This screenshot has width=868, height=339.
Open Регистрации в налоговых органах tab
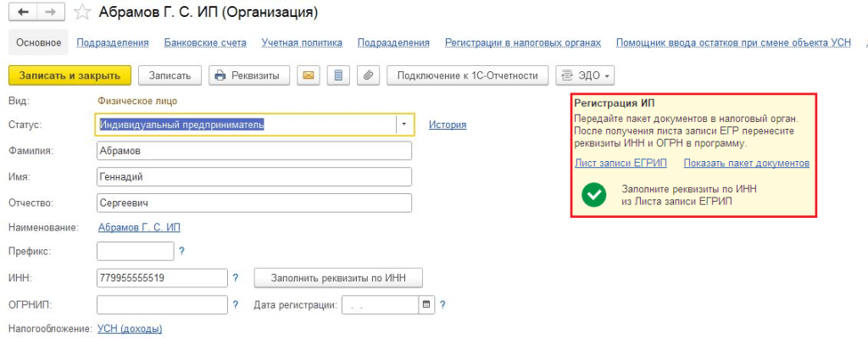523,42
